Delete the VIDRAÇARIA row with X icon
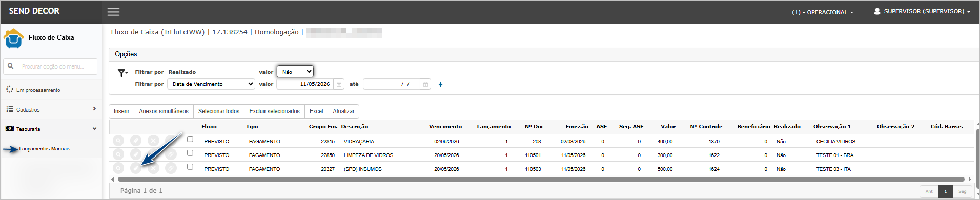This screenshot has width=980, height=200. [x=153, y=140]
